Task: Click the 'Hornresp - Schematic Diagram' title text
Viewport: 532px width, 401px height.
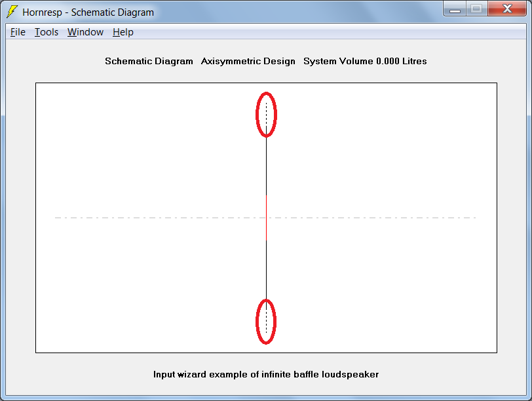Action: pos(88,12)
